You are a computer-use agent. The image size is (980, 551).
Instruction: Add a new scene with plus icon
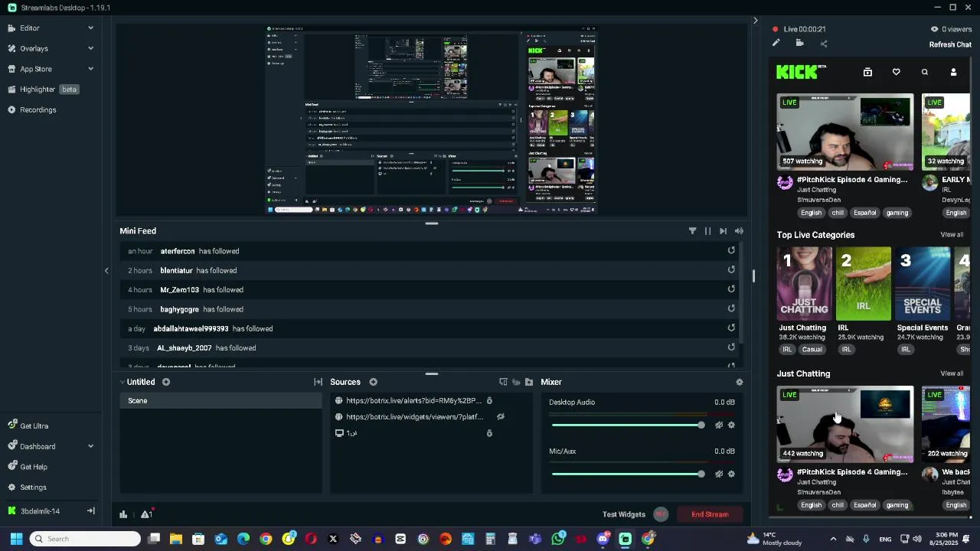[x=165, y=382]
